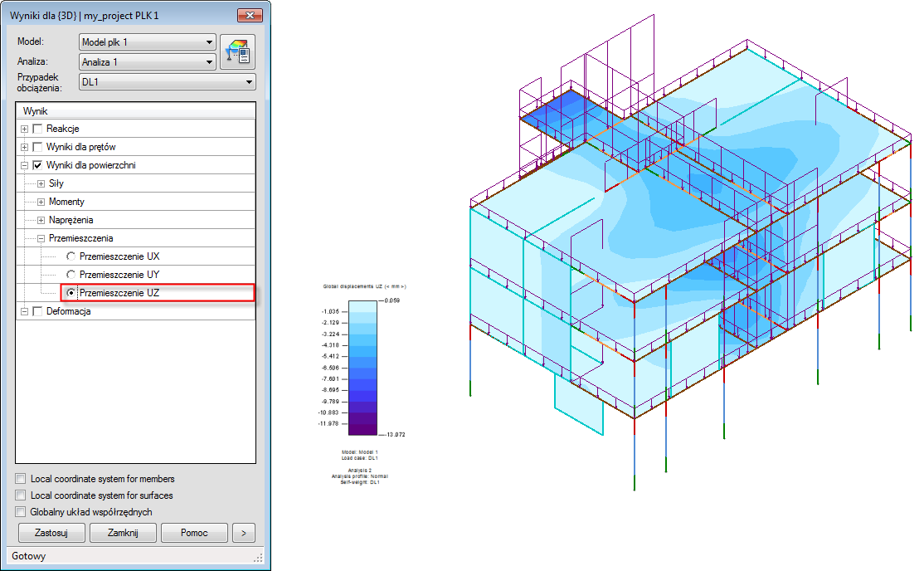Select Przemieszczenie UY radio option
The width and height of the screenshot is (924, 571).
click(71, 274)
